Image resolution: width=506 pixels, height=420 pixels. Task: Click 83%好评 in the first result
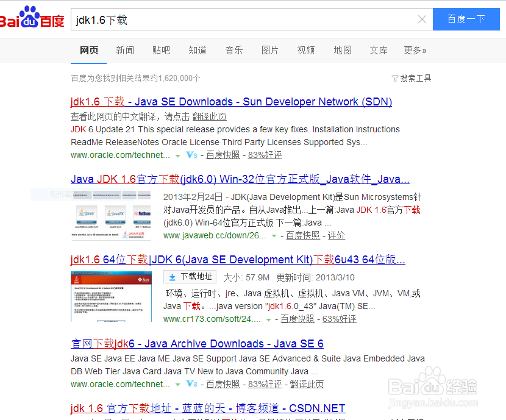point(265,155)
